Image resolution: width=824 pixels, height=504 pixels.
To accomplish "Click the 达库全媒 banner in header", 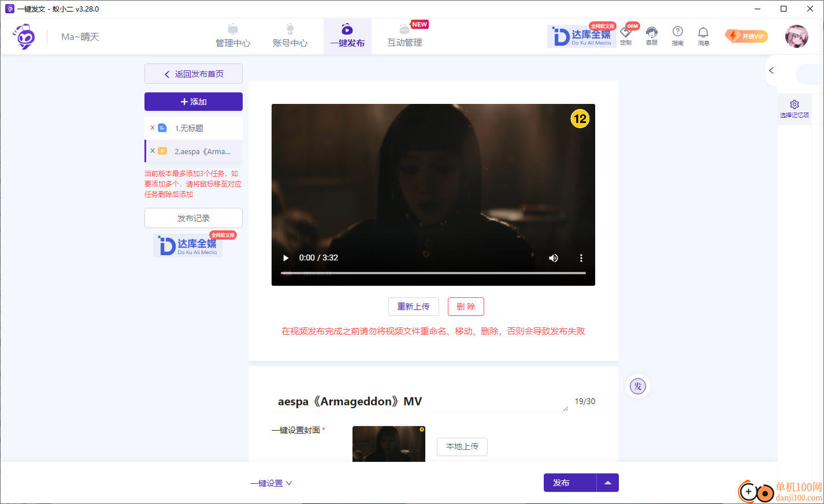I will (581, 36).
